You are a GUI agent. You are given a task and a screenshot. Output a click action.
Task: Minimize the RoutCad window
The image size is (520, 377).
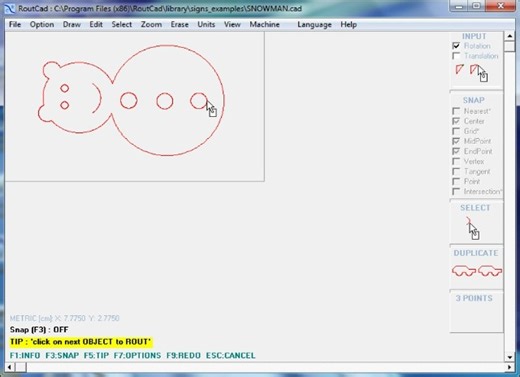(459, 6)
